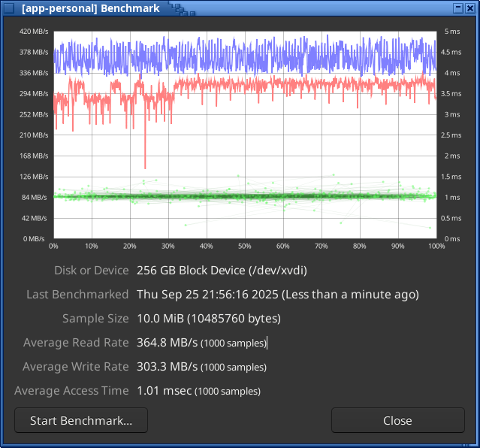Click the Start Benchmark... button

(x=81, y=420)
